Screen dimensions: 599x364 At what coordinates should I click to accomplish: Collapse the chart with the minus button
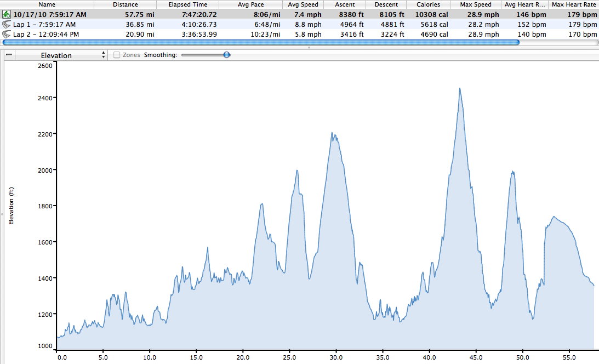[10, 55]
